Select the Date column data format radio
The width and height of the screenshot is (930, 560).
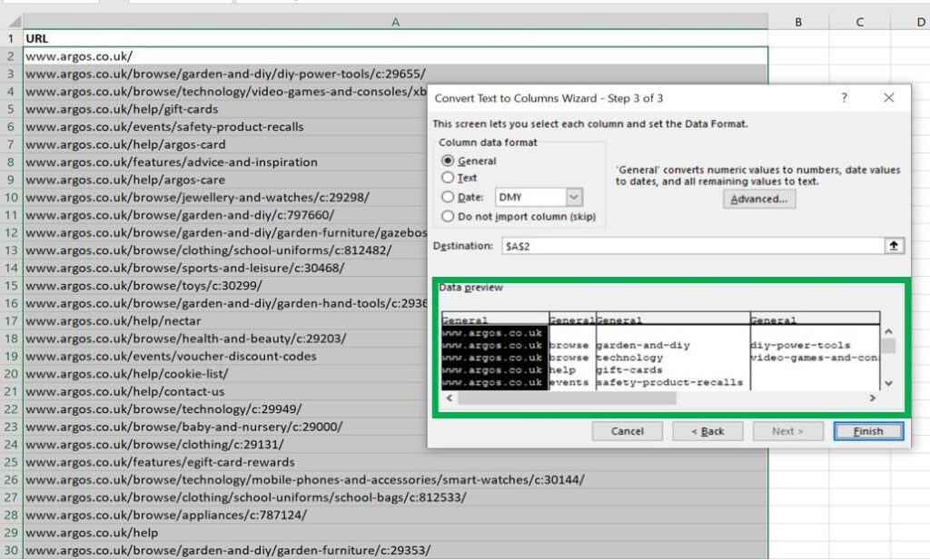pyautogui.click(x=448, y=197)
